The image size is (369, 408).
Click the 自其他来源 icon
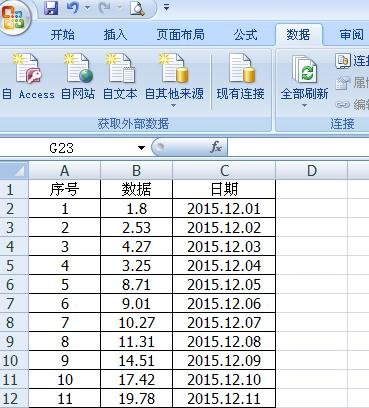(x=175, y=68)
